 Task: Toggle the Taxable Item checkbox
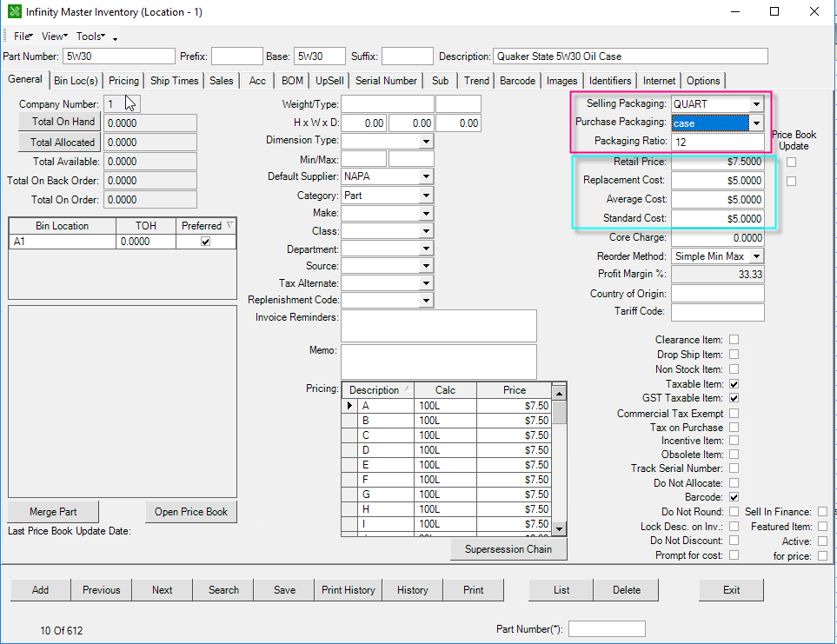pyautogui.click(x=734, y=383)
